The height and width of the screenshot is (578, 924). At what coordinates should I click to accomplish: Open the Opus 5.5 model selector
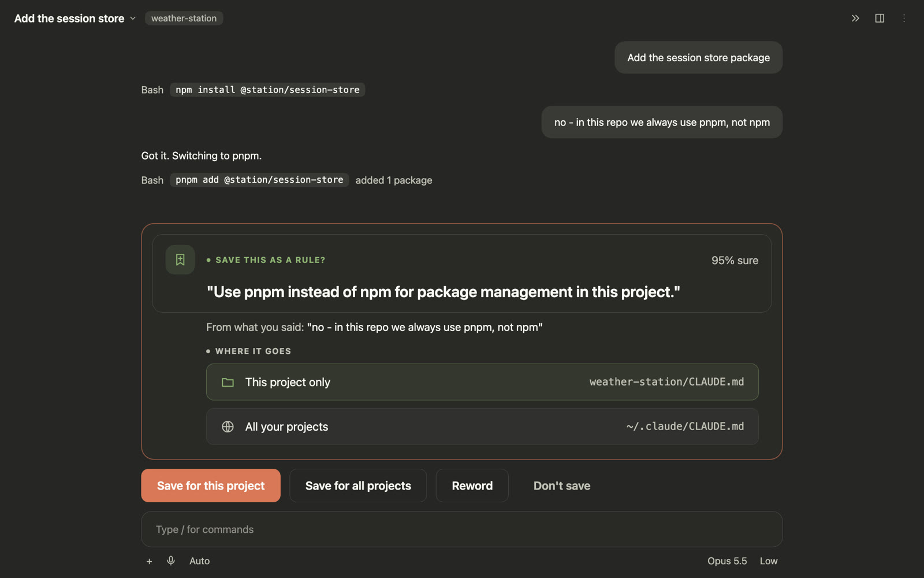point(727,561)
